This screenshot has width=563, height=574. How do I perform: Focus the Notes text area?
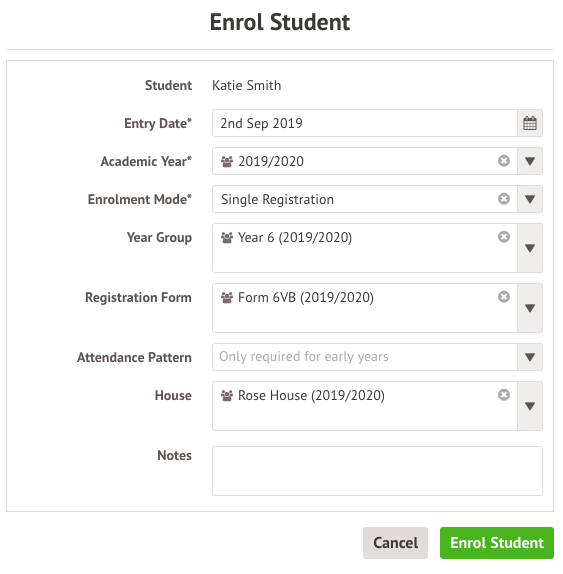tap(377, 471)
